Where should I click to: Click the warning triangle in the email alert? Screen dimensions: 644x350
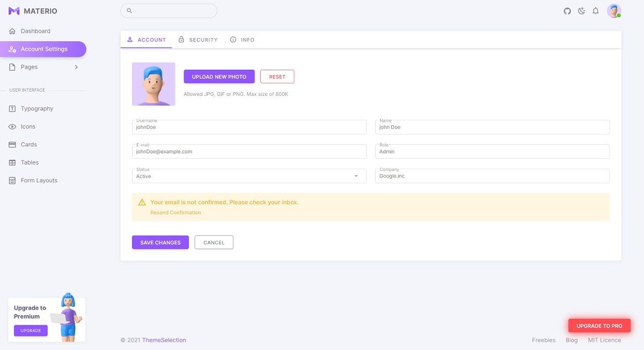pyautogui.click(x=142, y=202)
